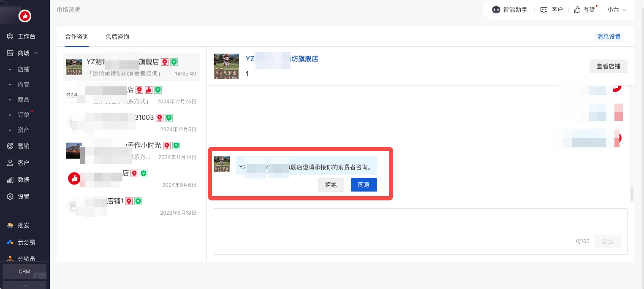Image resolution: width=644 pixels, height=289 pixels.
Task: Click shop avatar thumbnail in chat header
Action: [x=226, y=66]
